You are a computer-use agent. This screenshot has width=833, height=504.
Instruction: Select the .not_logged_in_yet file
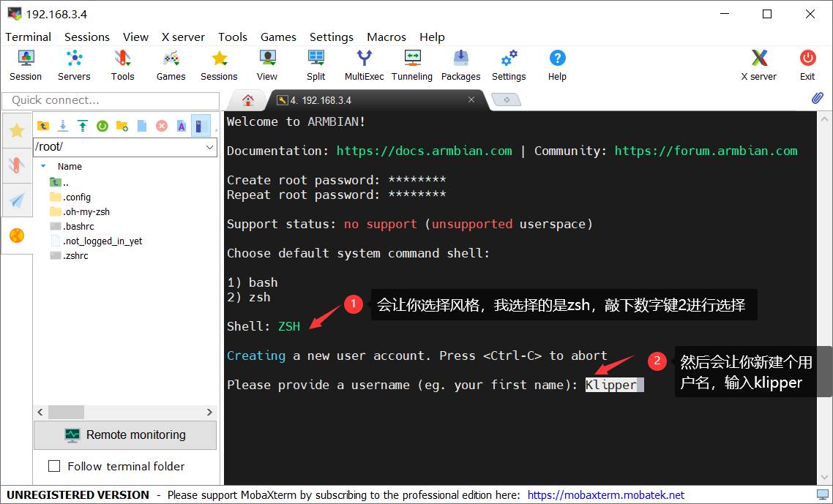[96, 241]
